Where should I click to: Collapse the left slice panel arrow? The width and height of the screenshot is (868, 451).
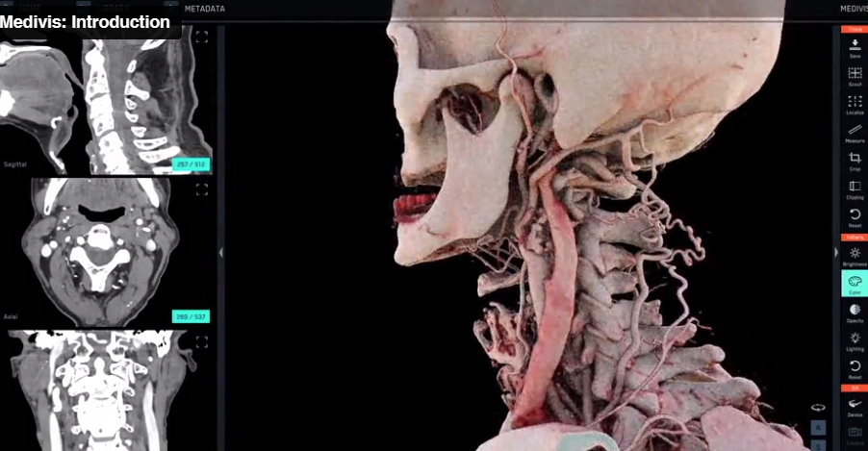click(221, 253)
